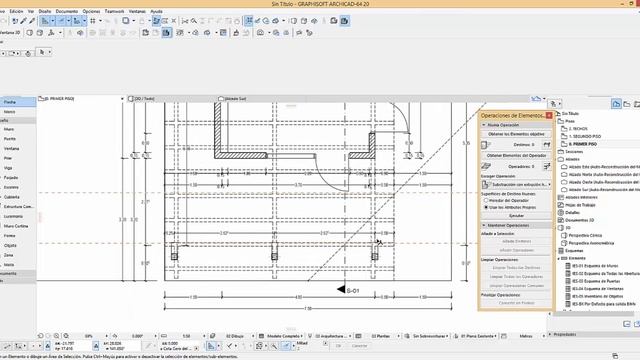Collapse the Mantener Operaciones section
640x360 pixels.
coord(484,225)
